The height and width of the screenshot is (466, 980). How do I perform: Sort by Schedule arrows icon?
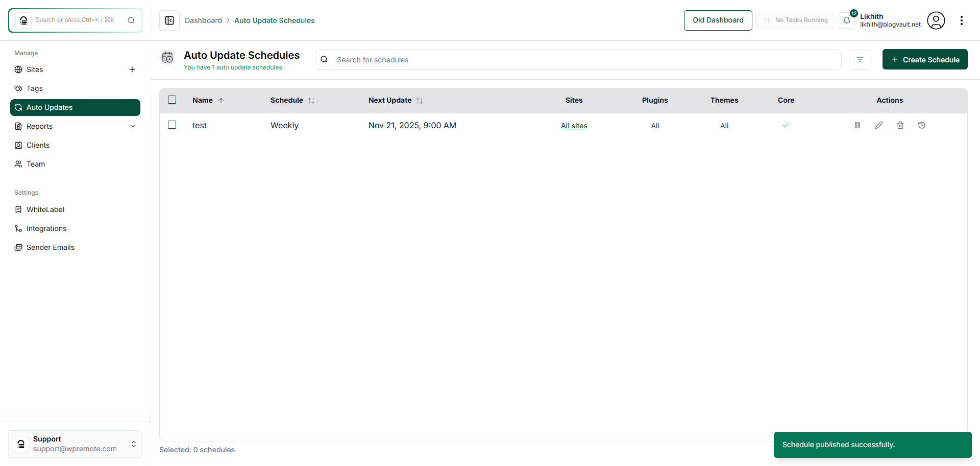tap(311, 100)
